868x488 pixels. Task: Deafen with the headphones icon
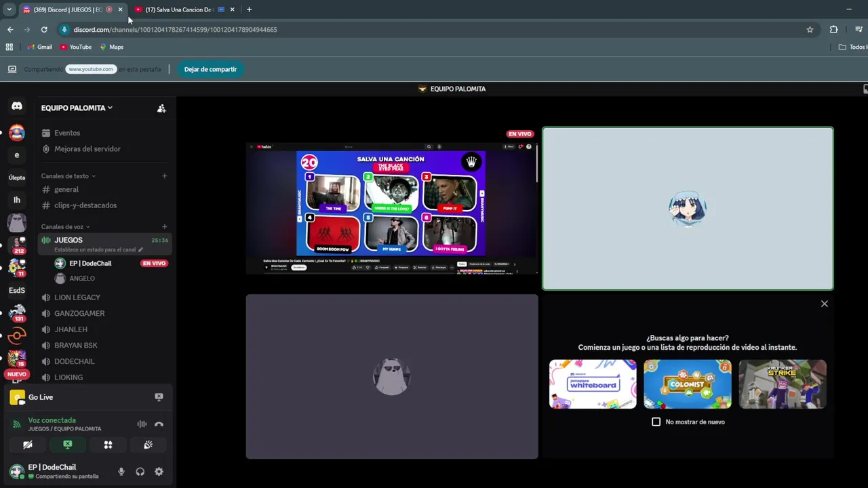[x=140, y=472]
